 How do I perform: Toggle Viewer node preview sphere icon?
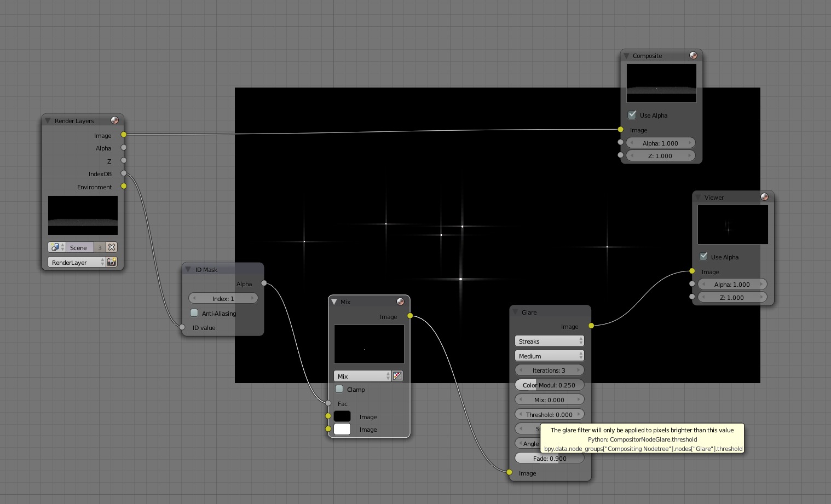(x=764, y=197)
